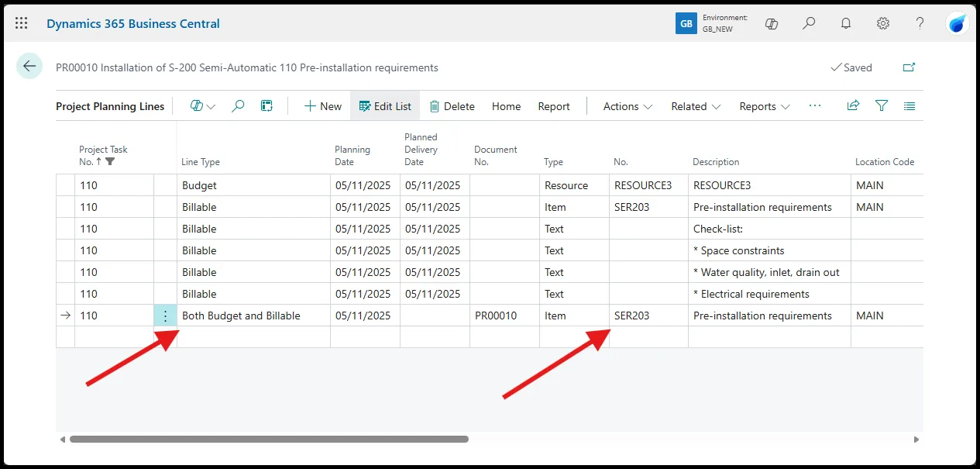The width and height of the screenshot is (980, 469).
Task: Open the app launcher waffle menu
Action: pos(22,23)
